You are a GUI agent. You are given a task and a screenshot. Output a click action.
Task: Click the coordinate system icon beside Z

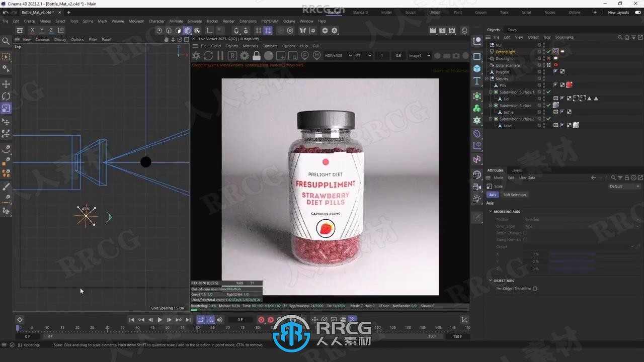click(61, 31)
